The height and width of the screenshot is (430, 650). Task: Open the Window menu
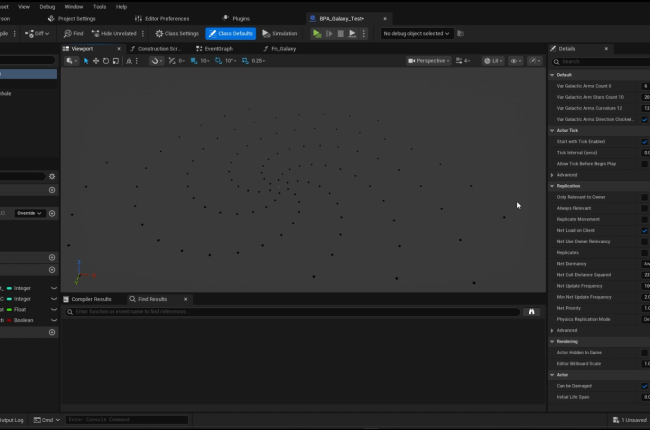tap(73, 6)
